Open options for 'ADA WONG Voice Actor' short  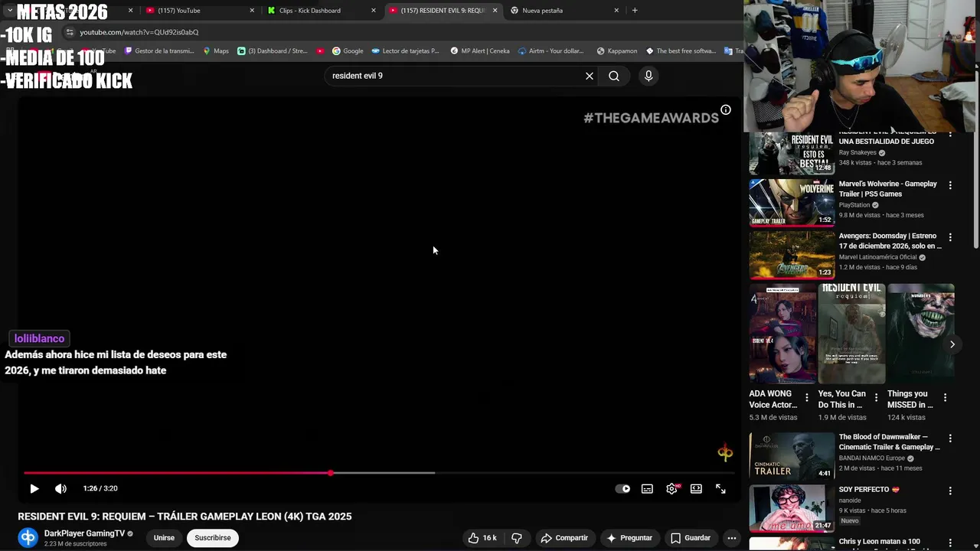(806, 397)
